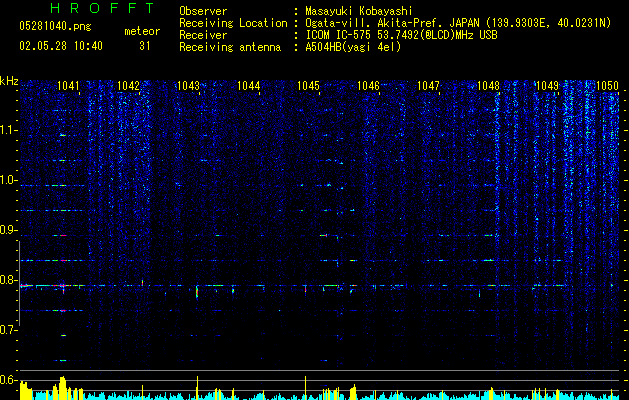
Task: Click the 1050 time marker
Action: (x=607, y=85)
